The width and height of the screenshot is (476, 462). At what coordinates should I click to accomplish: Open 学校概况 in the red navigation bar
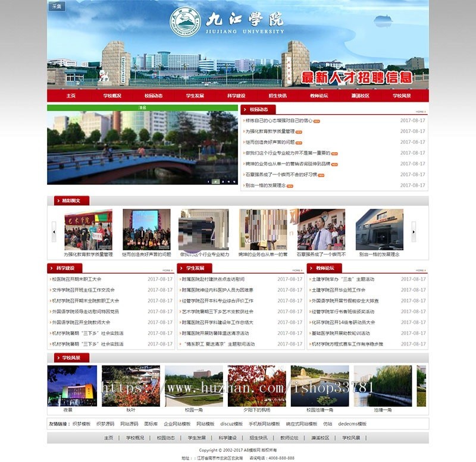click(112, 96)
